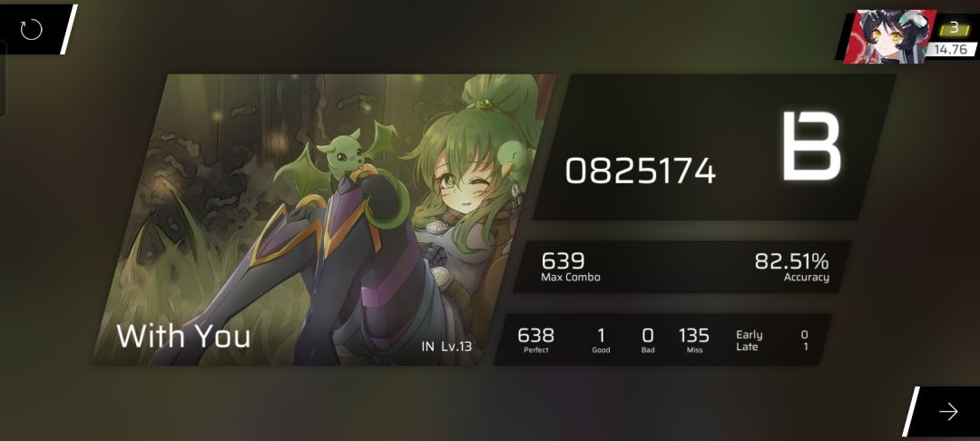Tap the 135 Miss count

coord(694,341)
